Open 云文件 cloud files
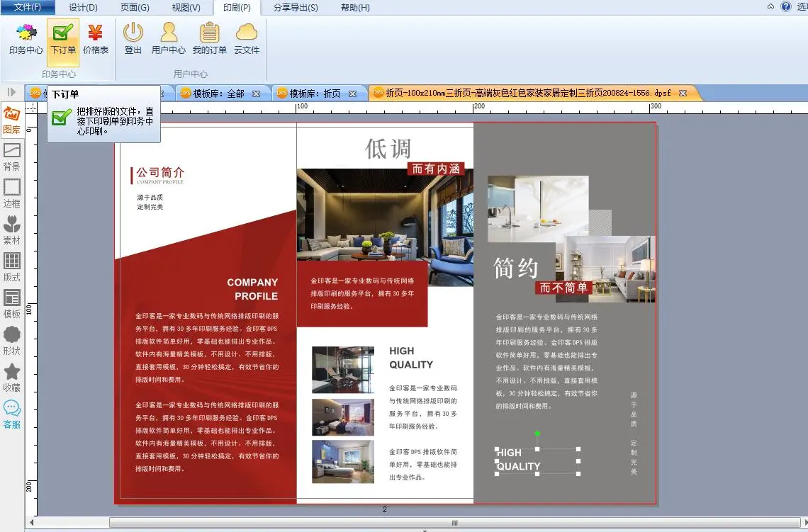Viewport: 808px width, 532px height. [x=247, y=39]
